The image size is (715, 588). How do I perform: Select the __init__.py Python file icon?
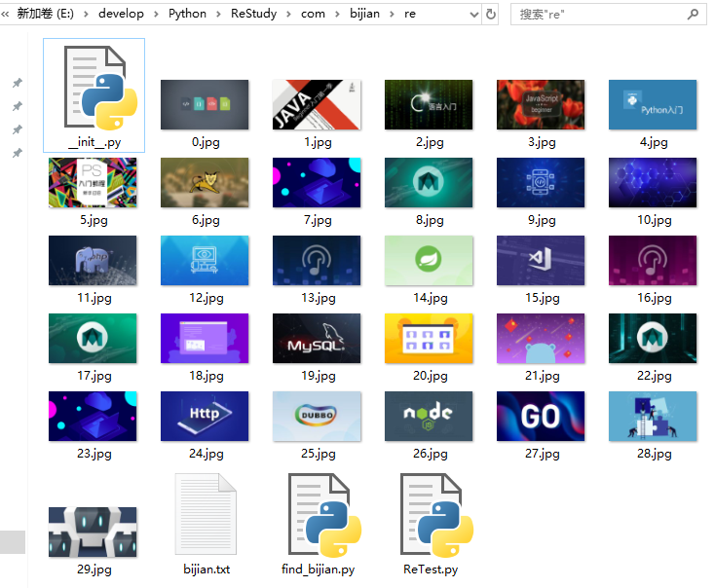[100, 88]
